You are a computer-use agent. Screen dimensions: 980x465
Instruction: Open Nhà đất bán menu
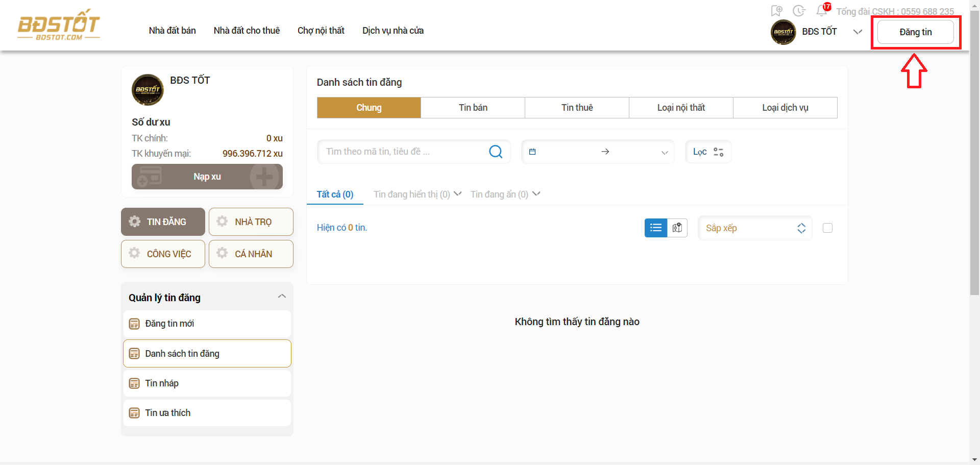tap(172, 31)
